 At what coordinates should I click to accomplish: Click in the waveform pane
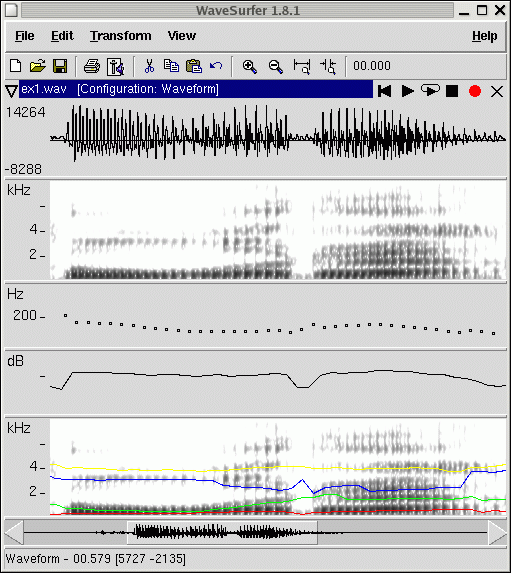278,138
